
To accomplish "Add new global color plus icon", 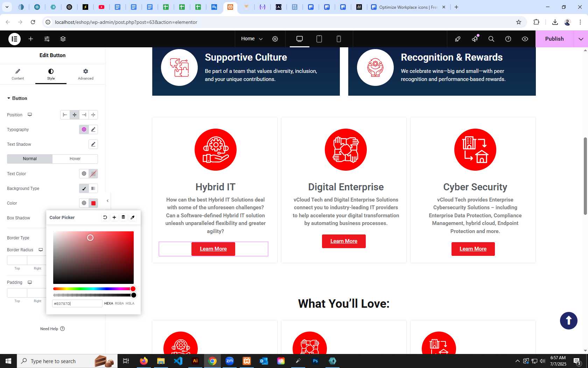I will (x=114, y=217).
